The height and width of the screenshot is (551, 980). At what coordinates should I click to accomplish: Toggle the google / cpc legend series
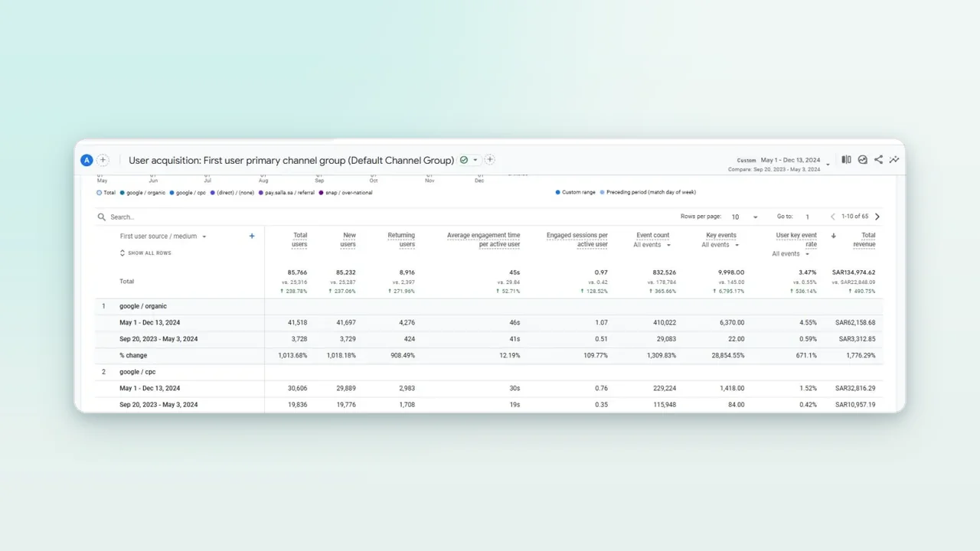tap(188, 193)
